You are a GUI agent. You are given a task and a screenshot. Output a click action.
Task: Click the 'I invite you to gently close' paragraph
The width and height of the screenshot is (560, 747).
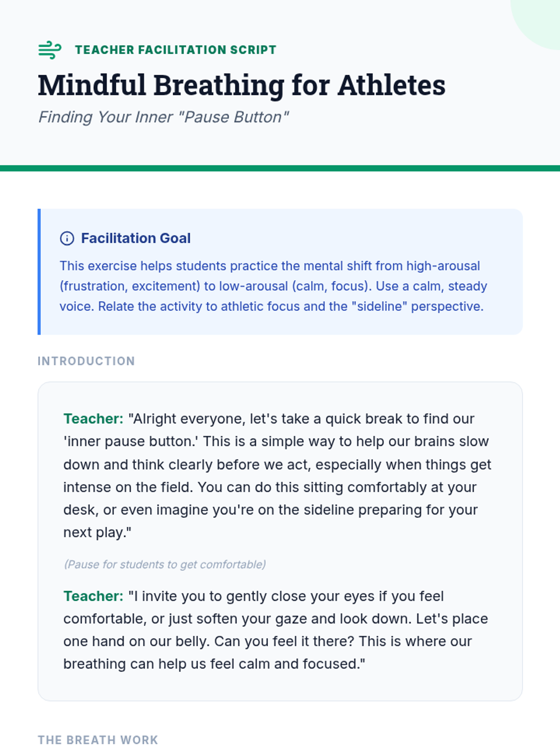(275, 630)
